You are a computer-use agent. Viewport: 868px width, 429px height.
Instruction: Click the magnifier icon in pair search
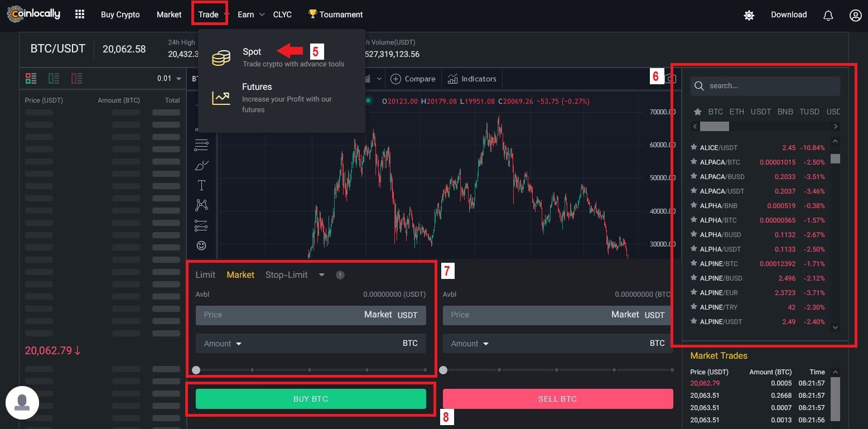(700, 86)
